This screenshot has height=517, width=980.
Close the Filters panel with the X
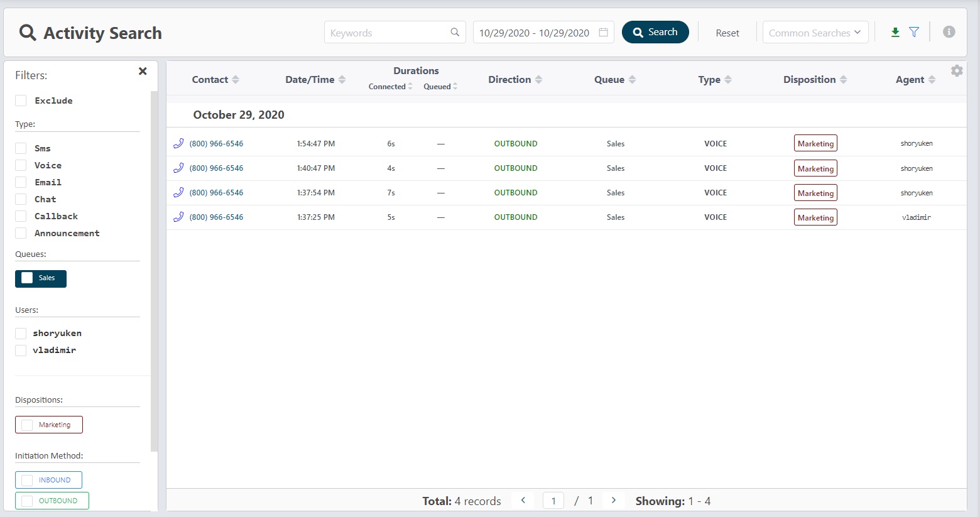tap(143, 71)
